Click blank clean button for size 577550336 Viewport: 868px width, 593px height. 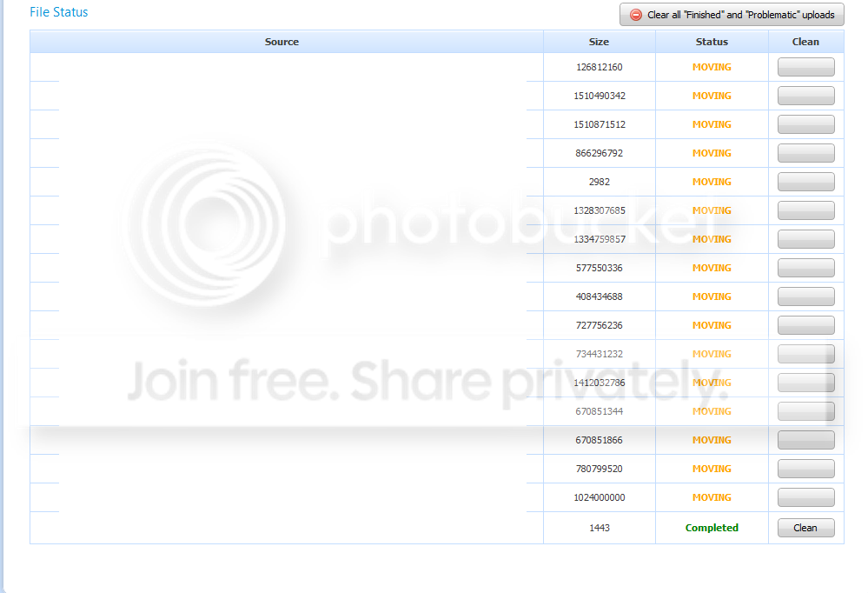(805, 268)
